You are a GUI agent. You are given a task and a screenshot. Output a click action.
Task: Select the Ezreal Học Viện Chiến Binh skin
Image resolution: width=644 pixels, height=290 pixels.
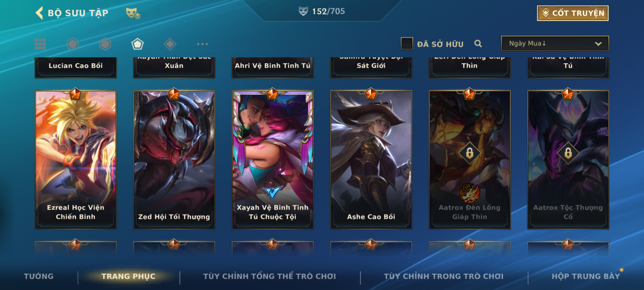[76, 160]
